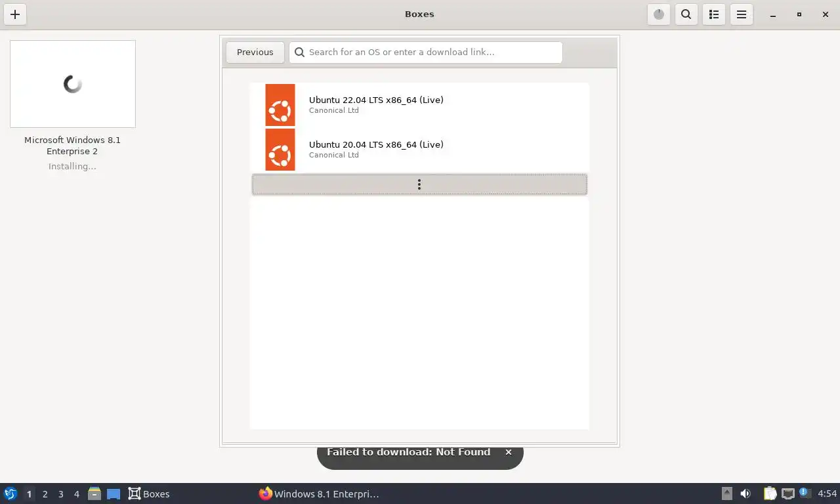Open the file manager icon in taskbar
Viewport: 840px width, 504px height.
(94, 493)
